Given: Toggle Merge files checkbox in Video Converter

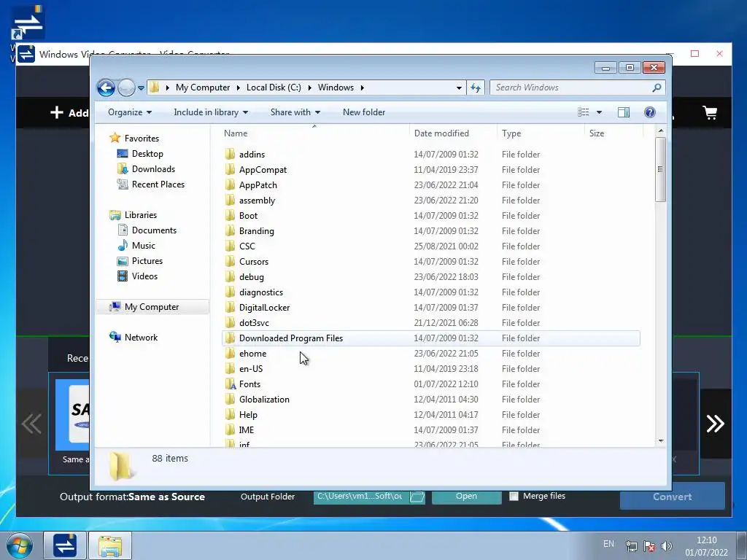Looking at the screenshot, I should (514, 496).
